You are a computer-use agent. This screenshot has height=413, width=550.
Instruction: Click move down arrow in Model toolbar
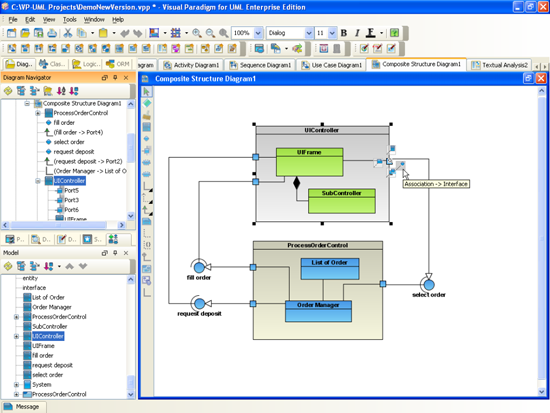(x=83, y=266)
